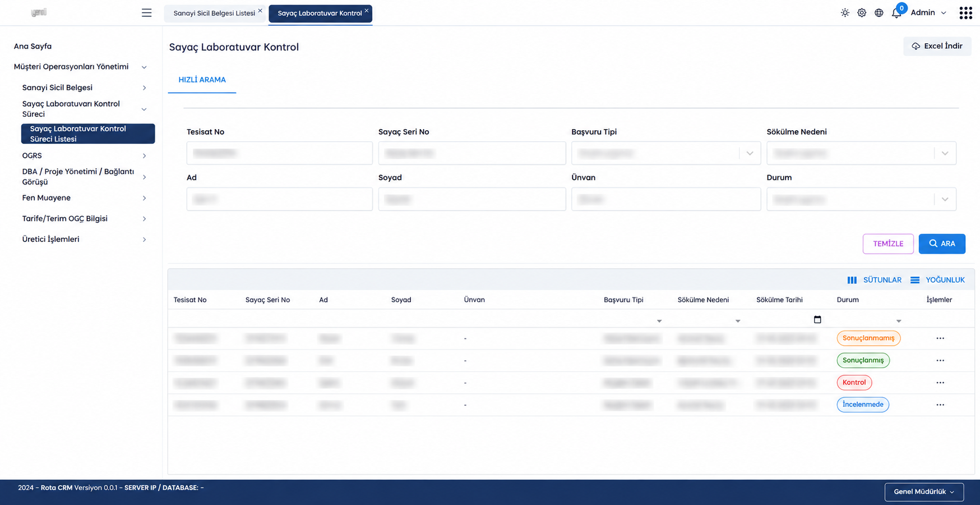Viewport: 980px width, 505px height.
Task: Open the Sökülme Tarihi calendar filter
Action: (817, 319)
